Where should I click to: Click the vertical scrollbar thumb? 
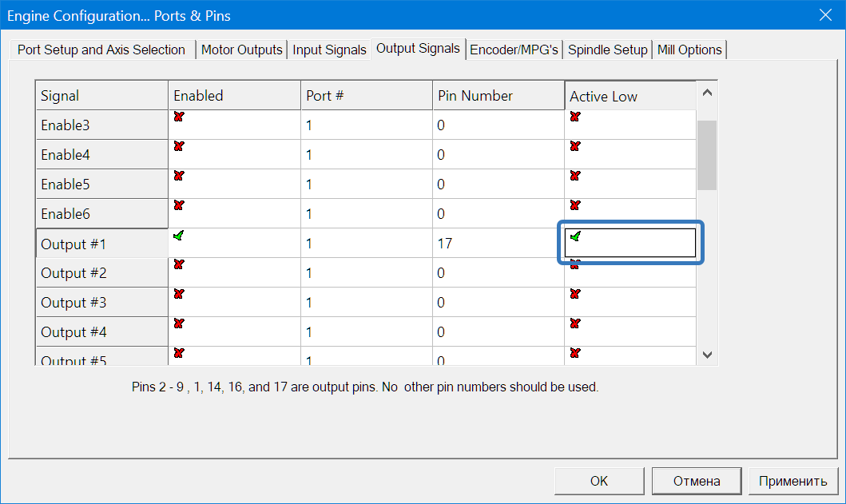click(x=707, y=155)
